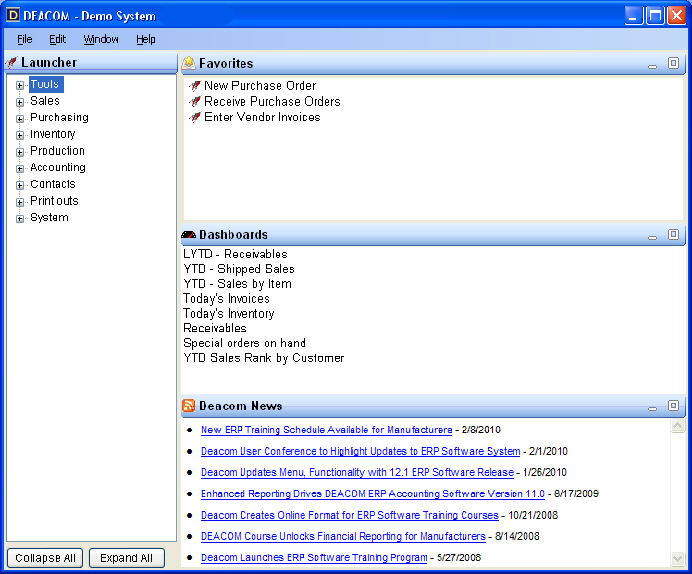Click the Deacom News RSS feed icon
This screenshot has width=692, height=574.
[x=188, y=406]
